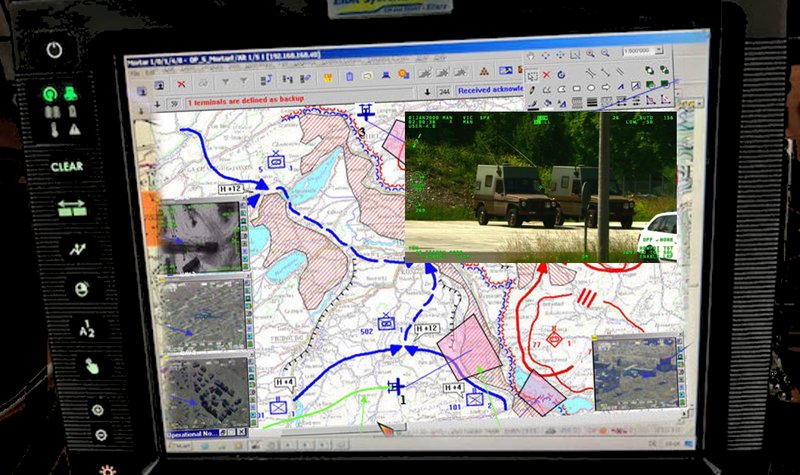Click the application title bar text

pos(223,57)
